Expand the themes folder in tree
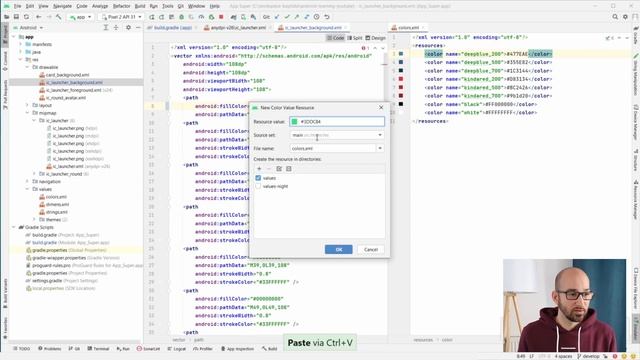640x360 pixels. 34,220
